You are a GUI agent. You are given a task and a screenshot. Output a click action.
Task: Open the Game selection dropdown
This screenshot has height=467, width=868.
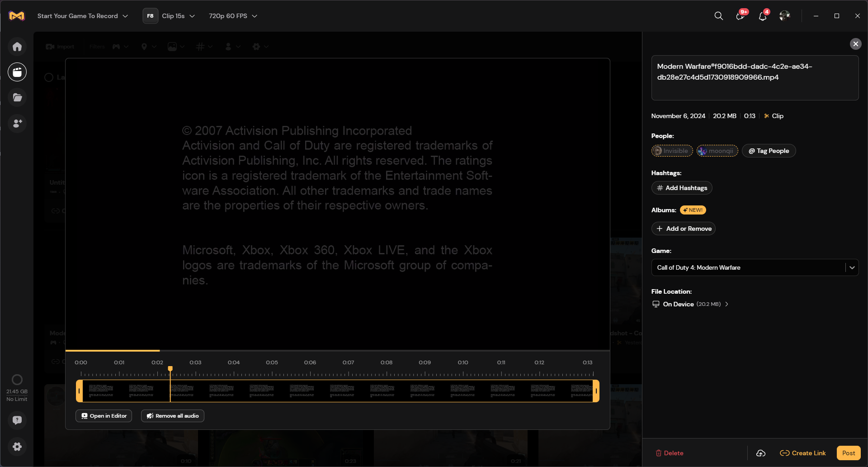pos(755,267)
